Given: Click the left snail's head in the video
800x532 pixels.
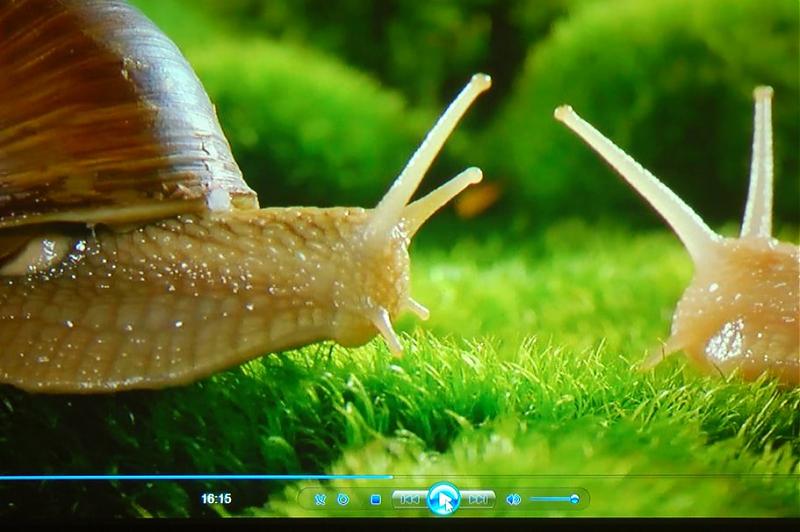Looking at the screenshot, I should coord(380,280).
